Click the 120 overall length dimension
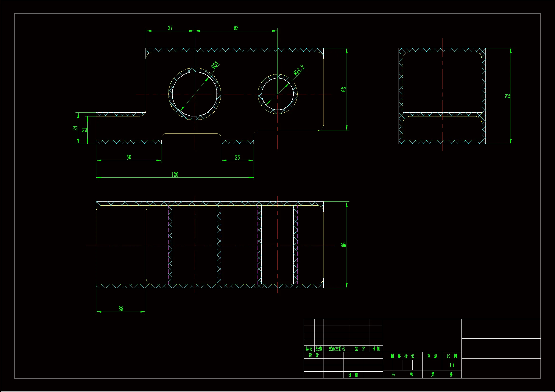 point(174,175)
